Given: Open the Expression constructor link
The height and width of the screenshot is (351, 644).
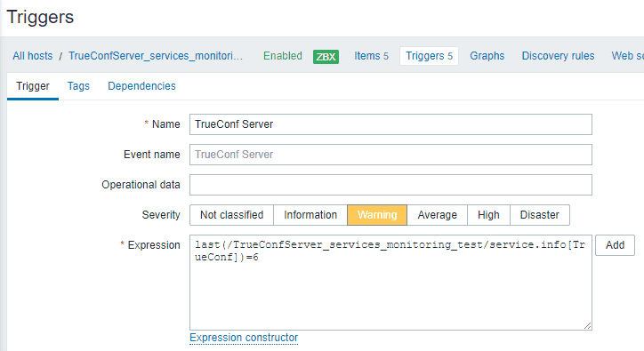Looking at the screenshot, I should coord(244,338).
